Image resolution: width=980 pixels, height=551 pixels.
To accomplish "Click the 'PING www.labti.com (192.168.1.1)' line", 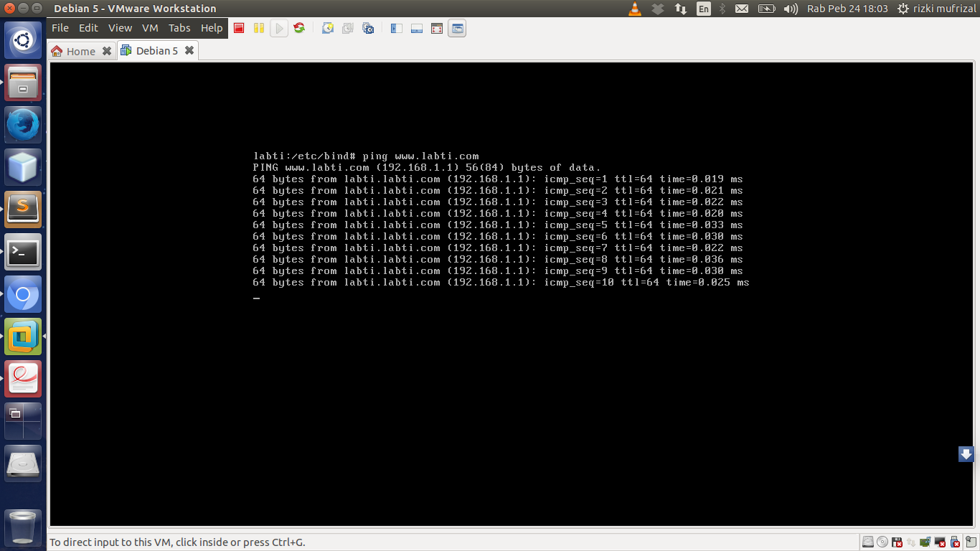I will pos(426,167).
